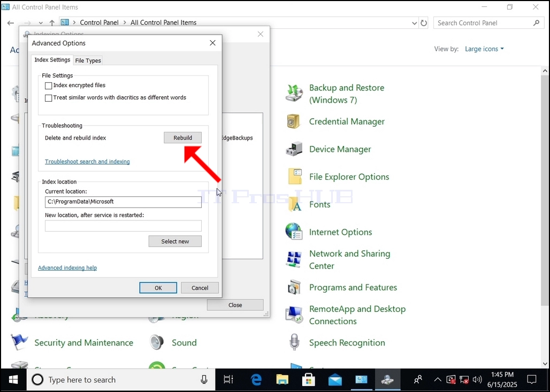Click the Type here to search box
The width and height of the screenshot is (550, 392).
(121, 380)
